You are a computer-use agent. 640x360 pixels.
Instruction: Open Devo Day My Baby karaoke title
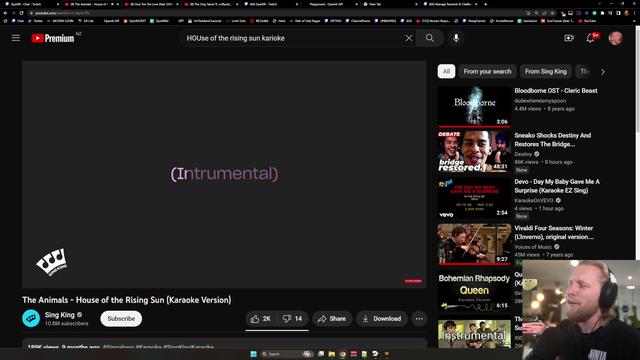click(x=557, y=186)
